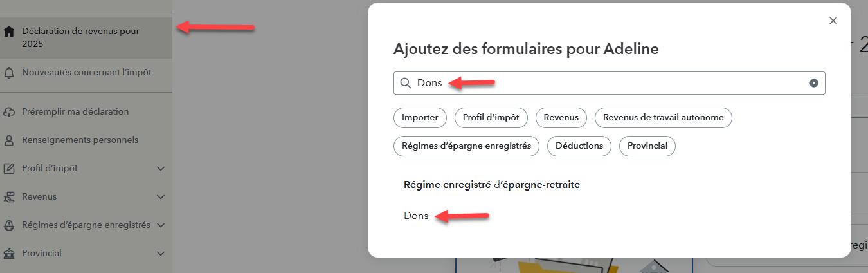The width and height of the screenshot is (868, 273).
Task: Clear the search field with the X icon
Action: point(814,83)
